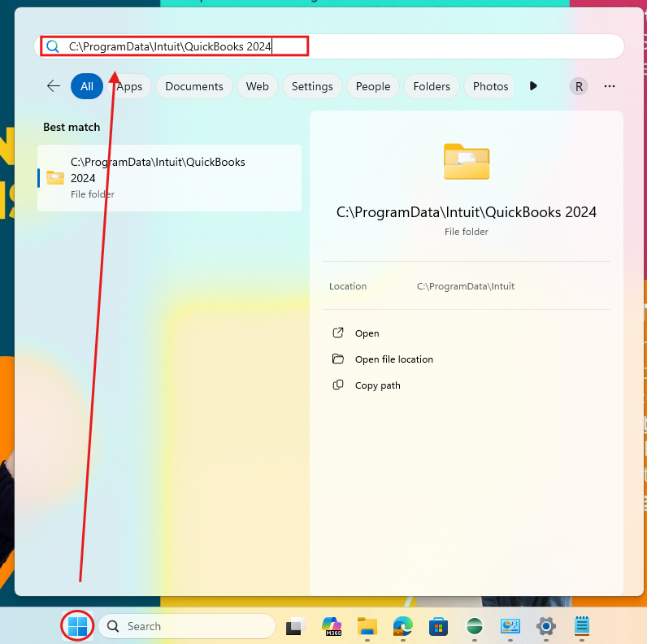Click the Windows Start button
Viewport: 647px width, 644px height.
click(x=78, y=627)
